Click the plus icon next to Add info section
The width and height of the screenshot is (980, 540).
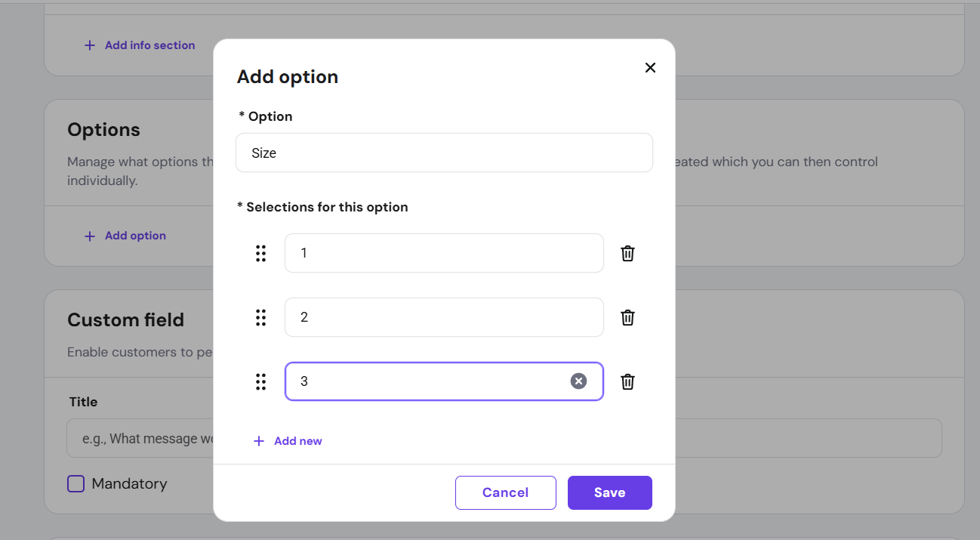[x=89, y=45]
